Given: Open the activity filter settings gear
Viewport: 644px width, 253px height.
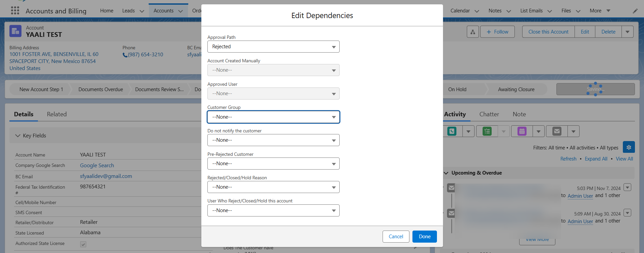Looking at the screenshot, I should pos(629,147).
